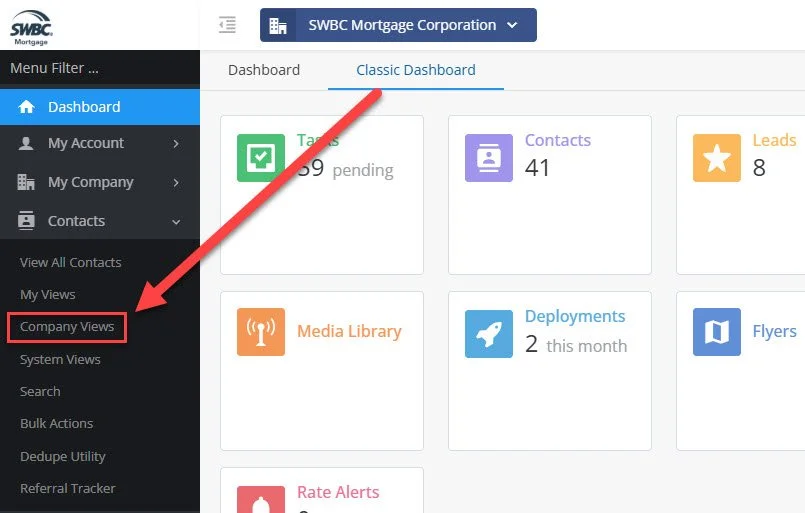Click the red Rate Alerts icon

pos(261,499)
